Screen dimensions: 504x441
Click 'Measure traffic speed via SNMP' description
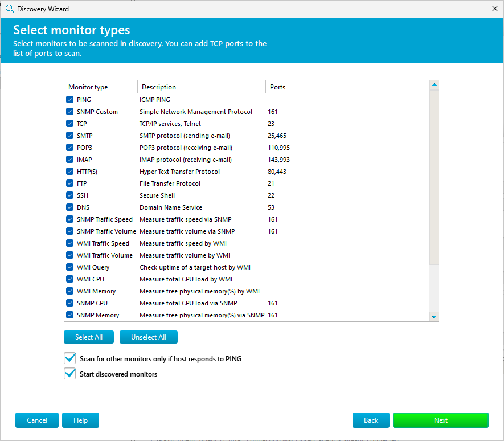pos(186,219)
